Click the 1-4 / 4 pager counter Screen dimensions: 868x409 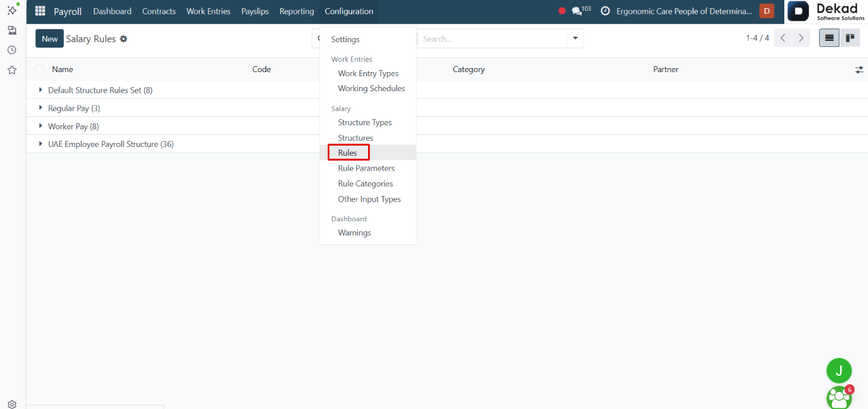pos(757,38)
